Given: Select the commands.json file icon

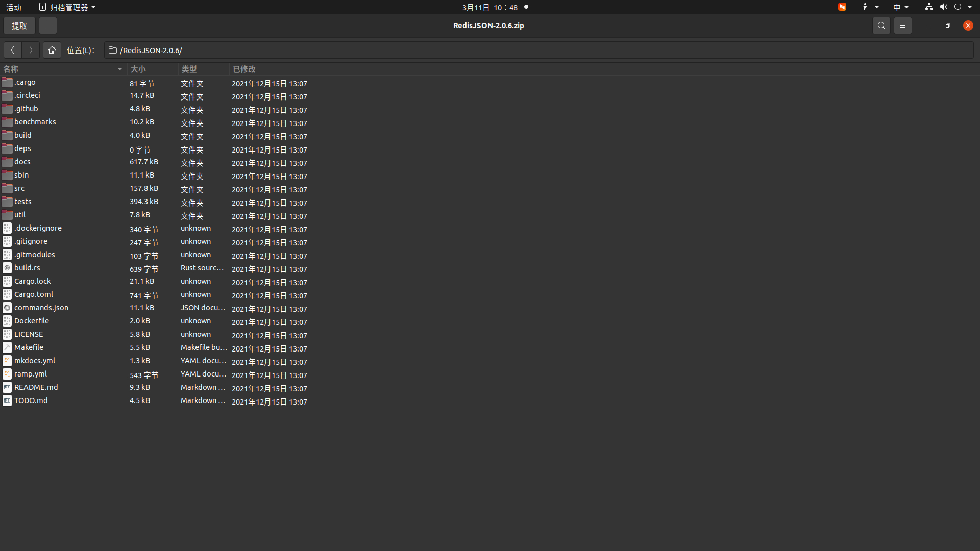Looking at the screenshot, I should tap(7, 308).
